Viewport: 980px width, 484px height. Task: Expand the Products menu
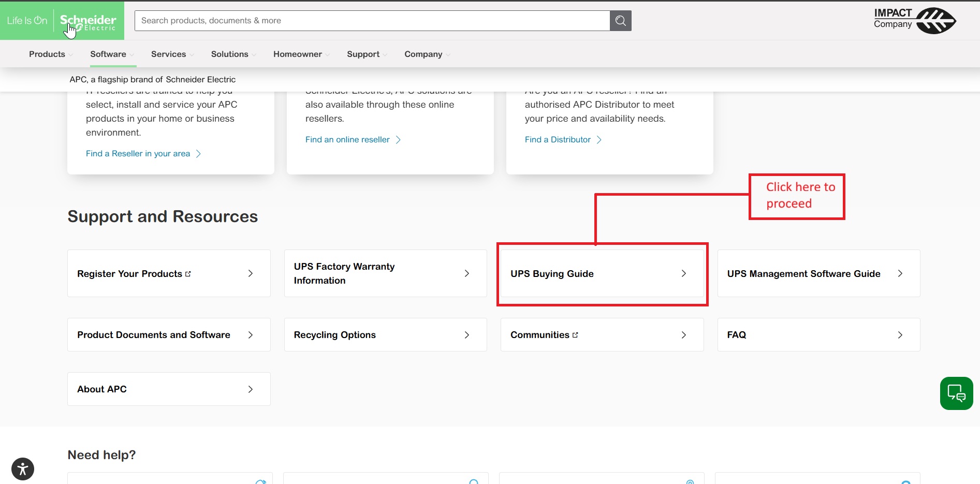click(x=51, y=54)
